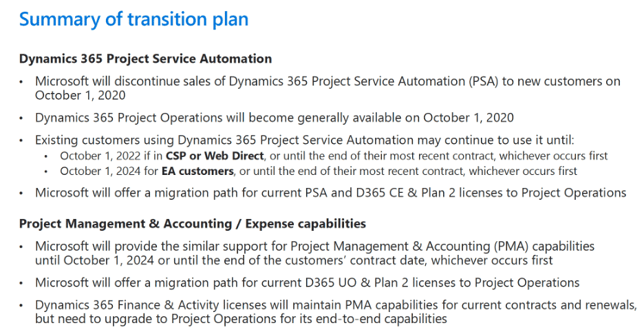Click the 'Summary of transition plan' title
644x332 pixels.
coord(134,19)
